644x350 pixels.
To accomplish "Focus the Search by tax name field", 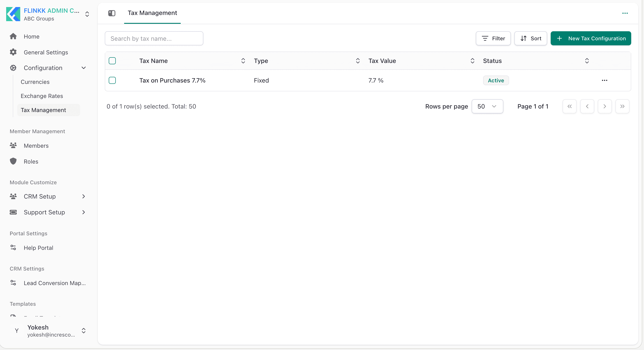I will (x=154, y=38).
